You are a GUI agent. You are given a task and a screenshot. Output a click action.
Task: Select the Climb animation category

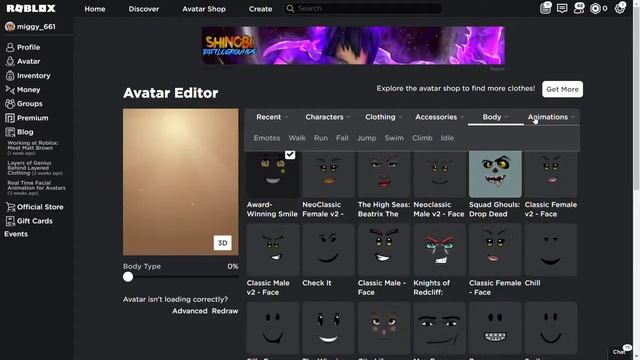tap(422, 138)
